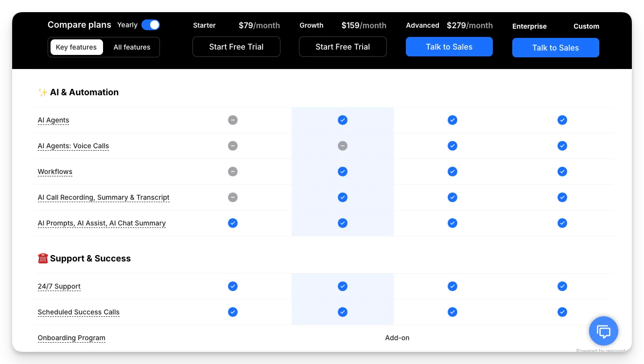Click Growth checkmark in Workflows row
The width and height of the screenshot is (644, 364).
pyautogui.click(x=343, y=172)
